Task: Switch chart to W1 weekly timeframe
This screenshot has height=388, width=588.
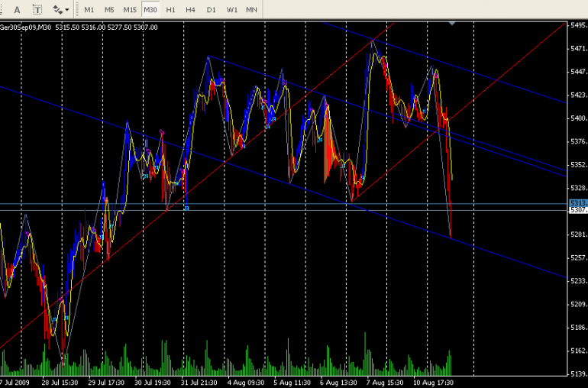Action: (x=231, y=10)
